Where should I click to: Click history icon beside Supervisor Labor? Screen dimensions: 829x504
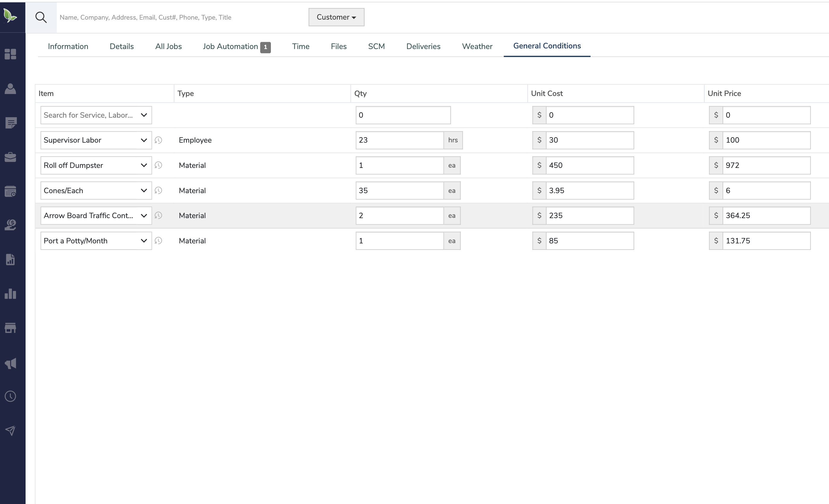[x=158, y=140]
